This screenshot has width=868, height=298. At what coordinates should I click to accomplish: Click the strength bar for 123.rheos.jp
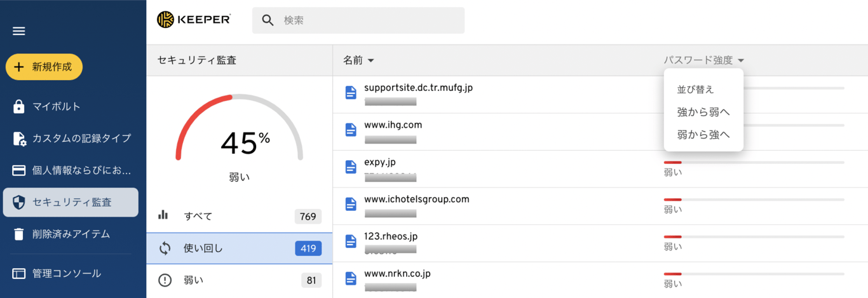pos(754,237)
